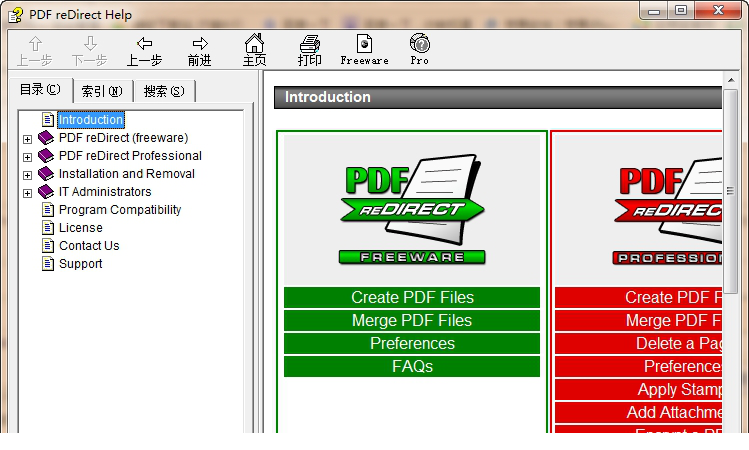Select Installation and Removal tree label
This screenshot has height=450, width=749.
click(127, 173)
